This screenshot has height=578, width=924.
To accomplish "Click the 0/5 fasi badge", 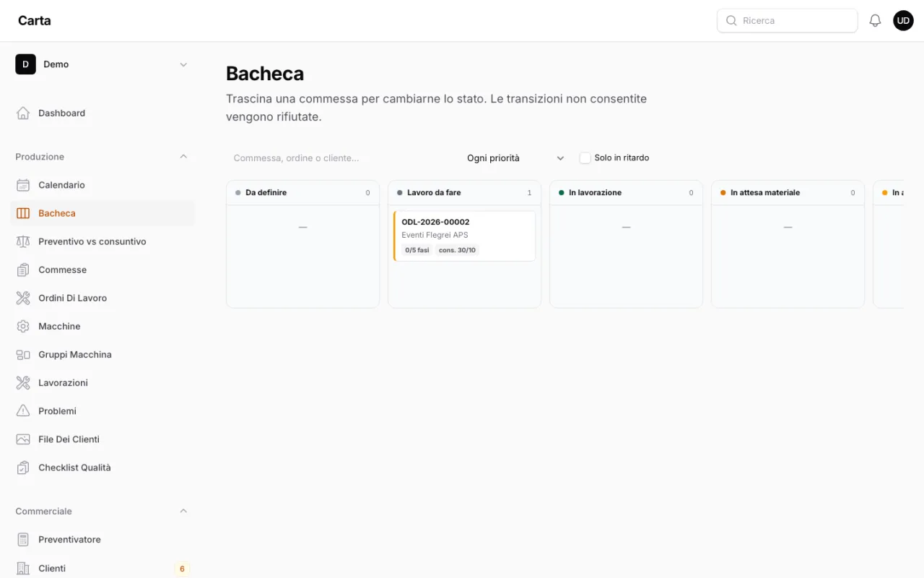I will coord(417,250).
